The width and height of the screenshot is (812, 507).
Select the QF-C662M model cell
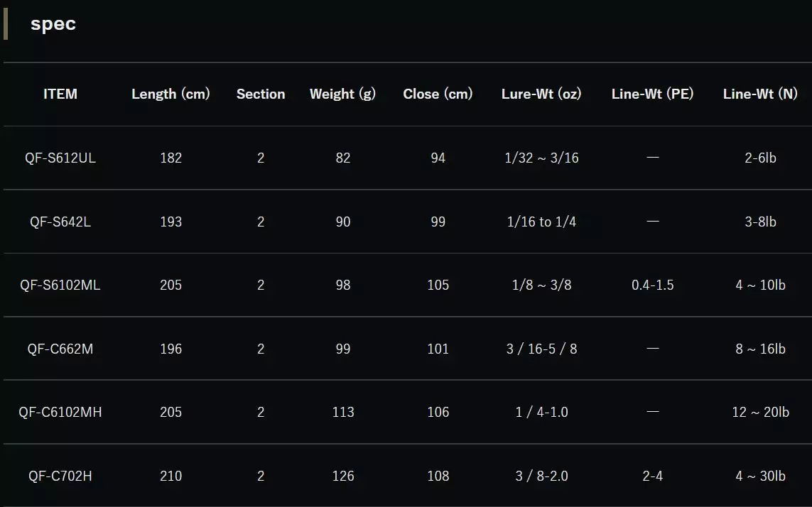pos(60,349)
